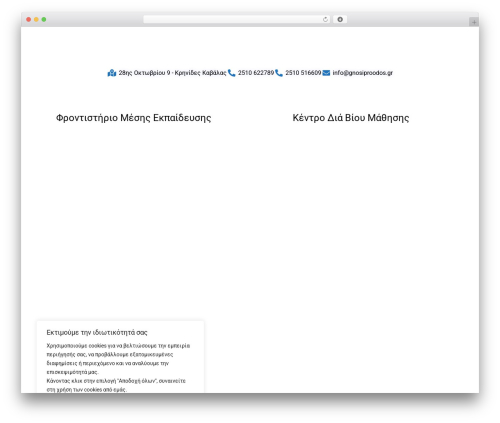Maximize the window with the green button
Viewport: 500px width, 423px height.
(44, 19)
